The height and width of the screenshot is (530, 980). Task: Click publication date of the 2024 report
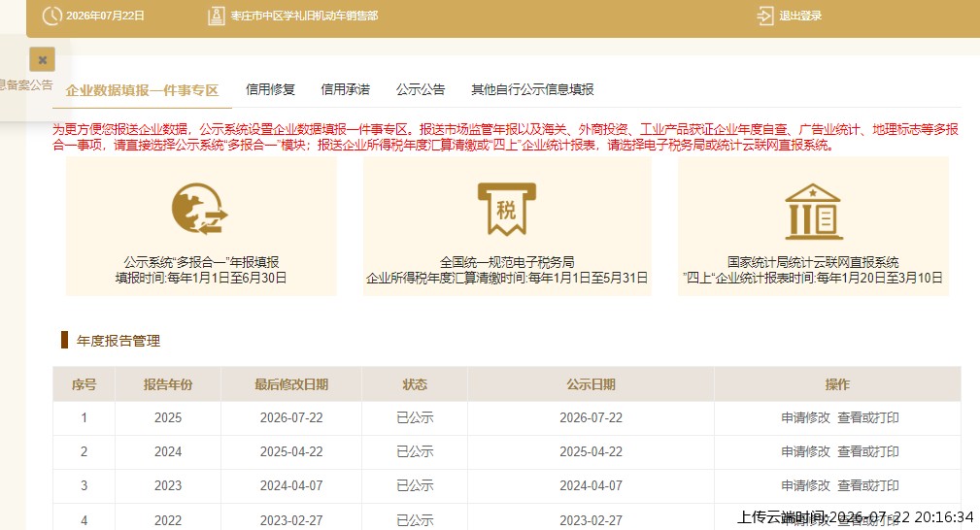pyautogui.click(x=591, y=451)
